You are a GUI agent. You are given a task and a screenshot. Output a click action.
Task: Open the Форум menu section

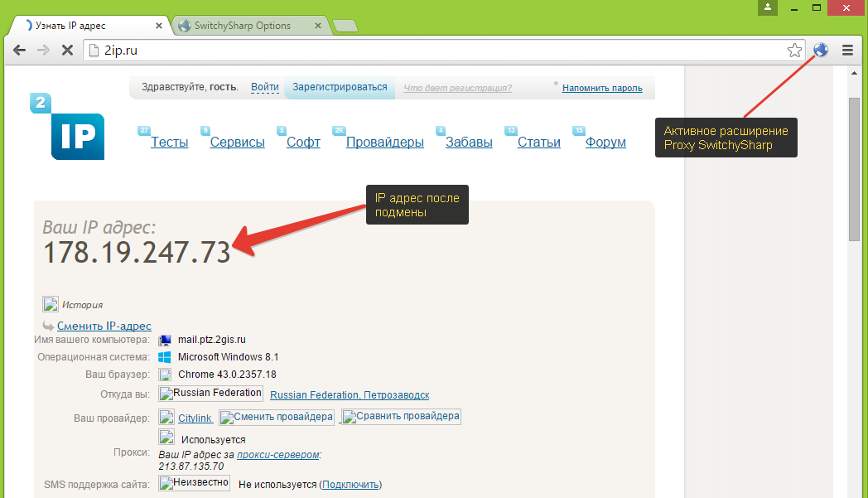[605, 142]
